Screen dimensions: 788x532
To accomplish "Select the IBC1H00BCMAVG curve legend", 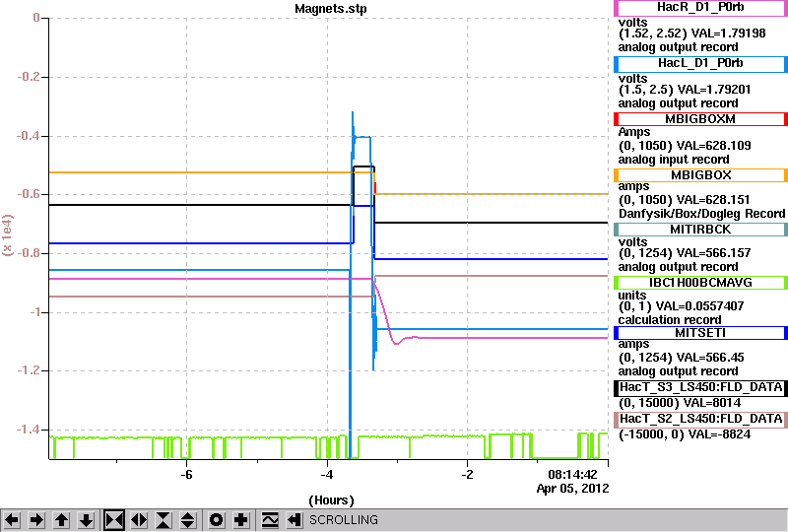I will (x=700, y=283).
